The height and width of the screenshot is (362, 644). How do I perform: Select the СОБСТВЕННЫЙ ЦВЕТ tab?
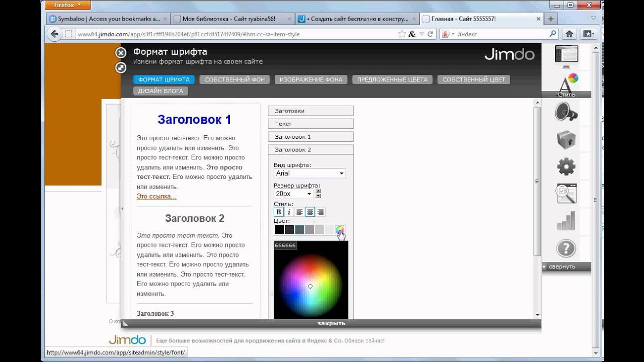point(474,79)
